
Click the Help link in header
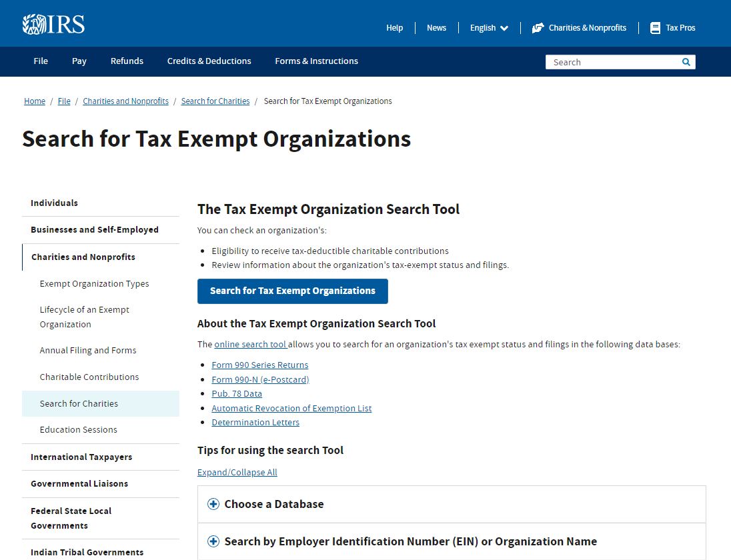pos(394,28)
